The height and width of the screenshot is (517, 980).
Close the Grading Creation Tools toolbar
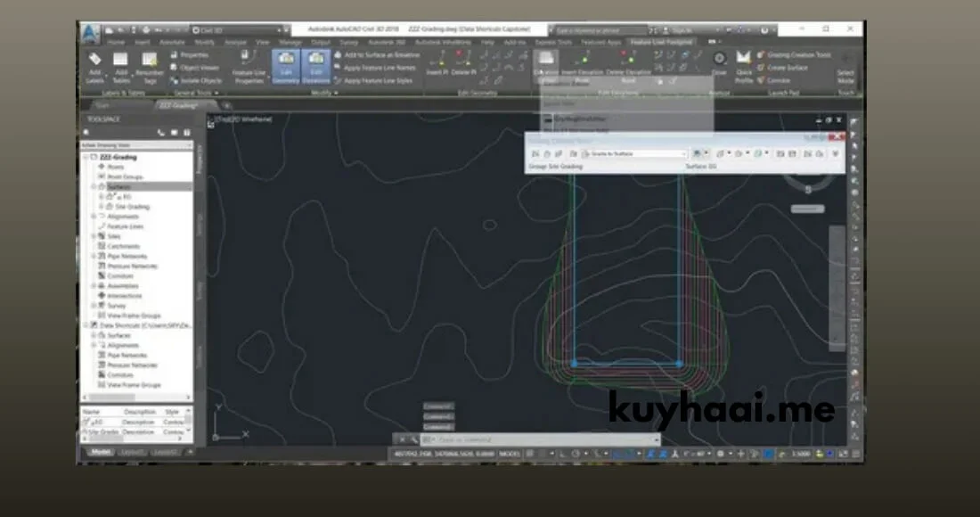pyautogui.click(x=838, y=137)
